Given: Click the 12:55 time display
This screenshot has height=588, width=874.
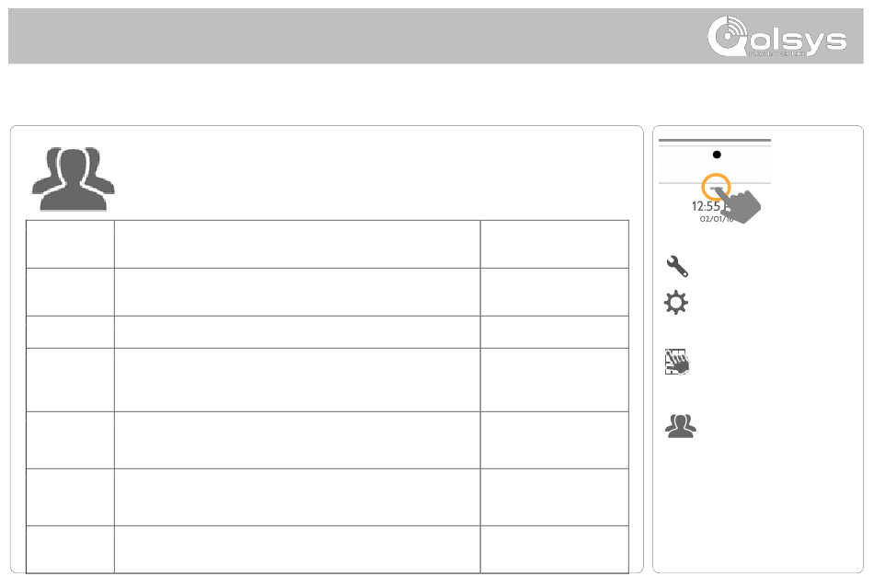Looking at the screenshot, I should point(706,206).
